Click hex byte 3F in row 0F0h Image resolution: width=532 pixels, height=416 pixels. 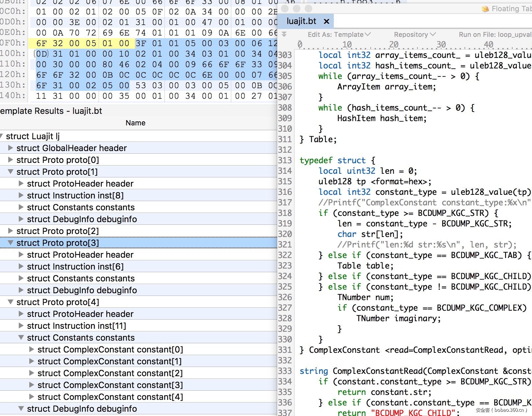pyautogui.click(x=141, y=43)
